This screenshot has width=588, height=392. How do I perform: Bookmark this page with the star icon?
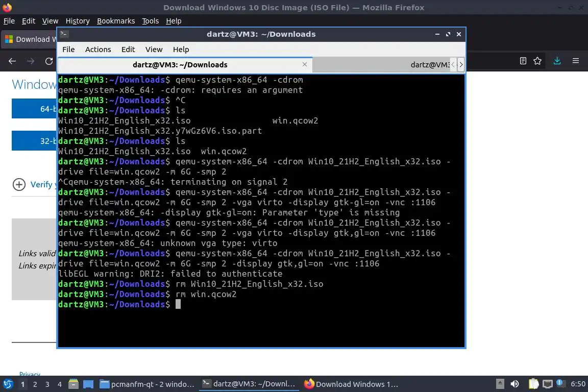(537, 61)
